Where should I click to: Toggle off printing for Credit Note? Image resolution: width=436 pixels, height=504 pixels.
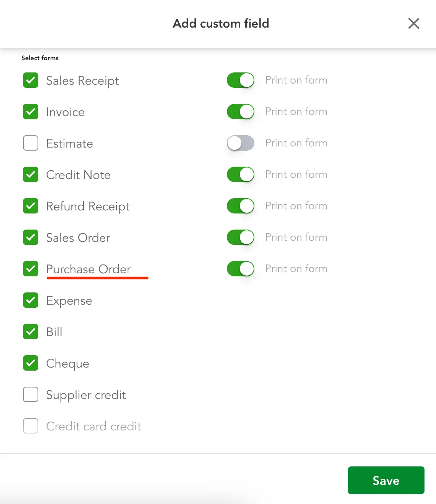click(x=241, y=174)
